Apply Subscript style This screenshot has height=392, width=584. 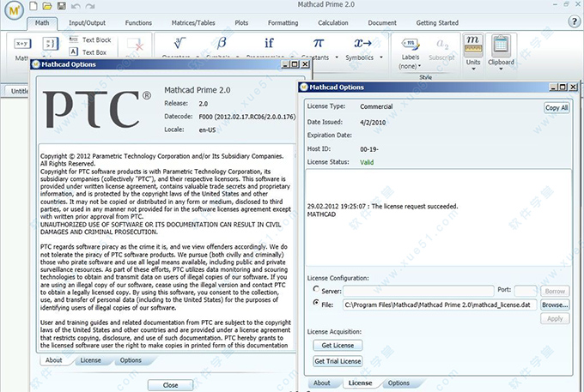[441, 49]
